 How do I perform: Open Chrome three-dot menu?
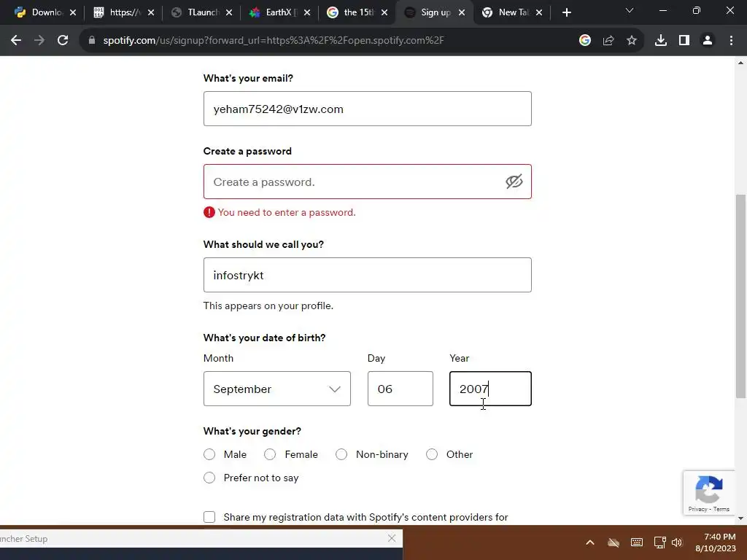point(731,41)
